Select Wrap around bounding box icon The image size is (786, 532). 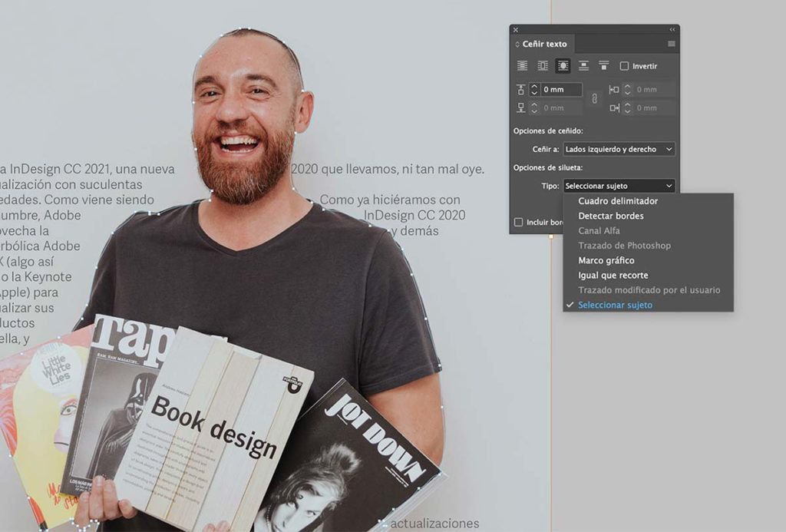click(543, 66)
